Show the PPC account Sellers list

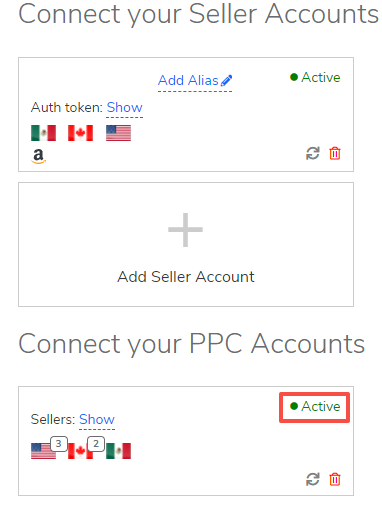click(x=97, y=420)
